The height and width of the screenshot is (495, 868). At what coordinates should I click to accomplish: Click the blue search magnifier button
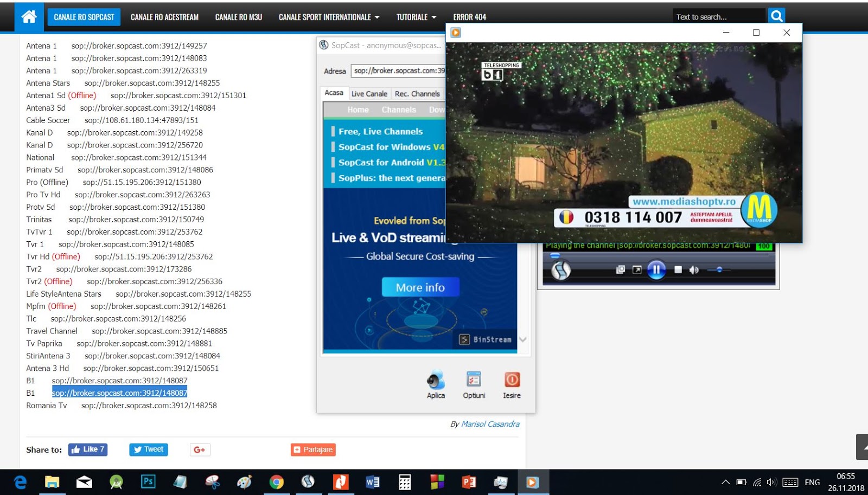[x=777, y=16]
